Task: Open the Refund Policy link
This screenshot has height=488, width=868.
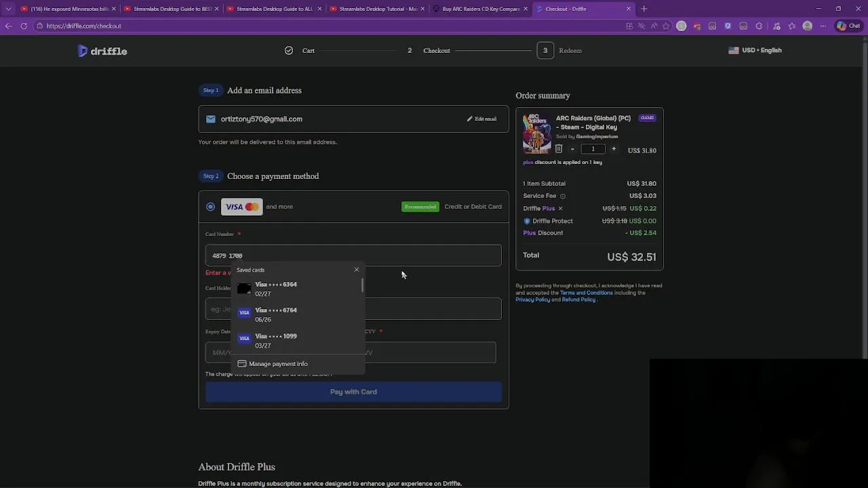Action: coord(578,300)
